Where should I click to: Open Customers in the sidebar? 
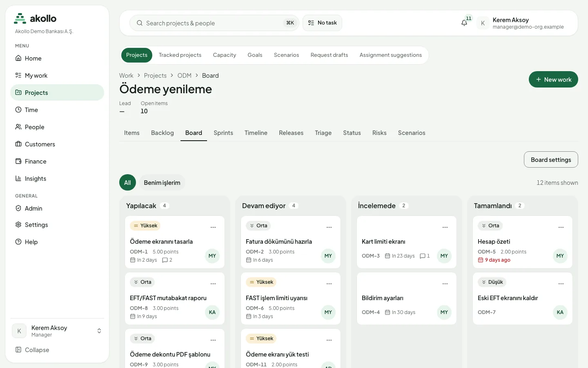pyautogui.click(x=57, y=144)
